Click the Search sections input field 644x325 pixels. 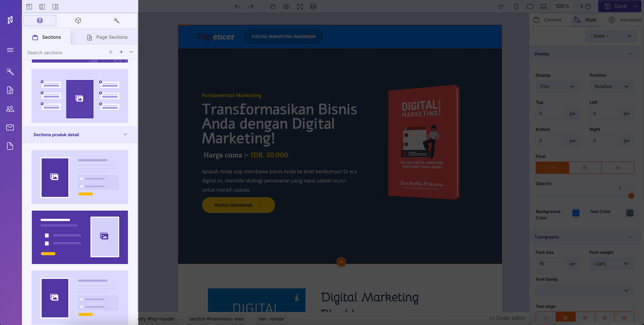tap(65, 53)
